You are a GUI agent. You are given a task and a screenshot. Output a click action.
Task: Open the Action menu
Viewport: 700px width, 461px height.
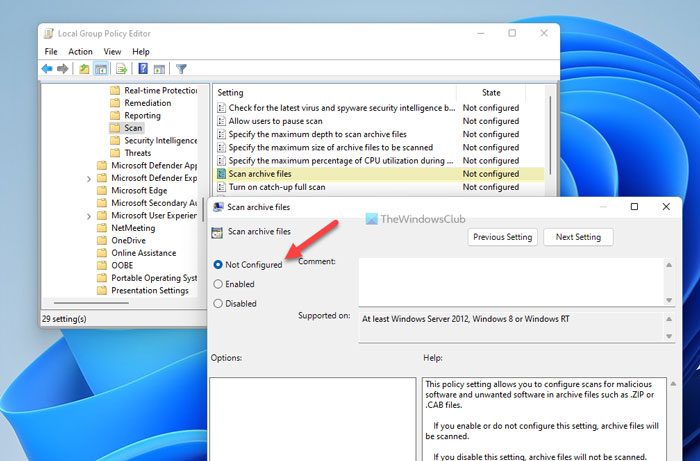coord(80,52)
